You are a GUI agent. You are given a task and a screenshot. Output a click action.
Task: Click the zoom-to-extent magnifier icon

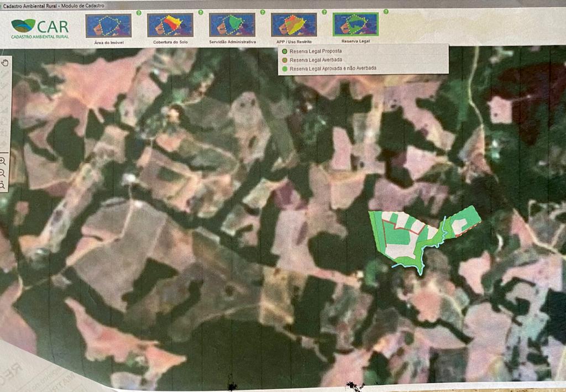(x=3, y=185)
